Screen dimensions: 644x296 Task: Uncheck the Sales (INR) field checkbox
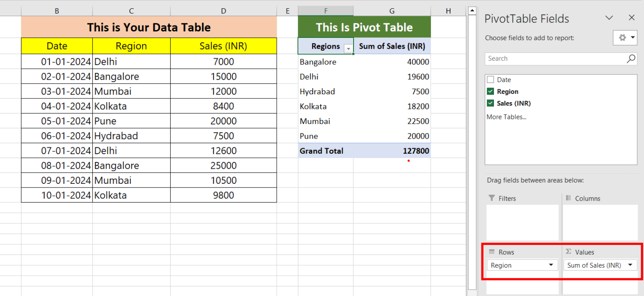tap(491, 103)
